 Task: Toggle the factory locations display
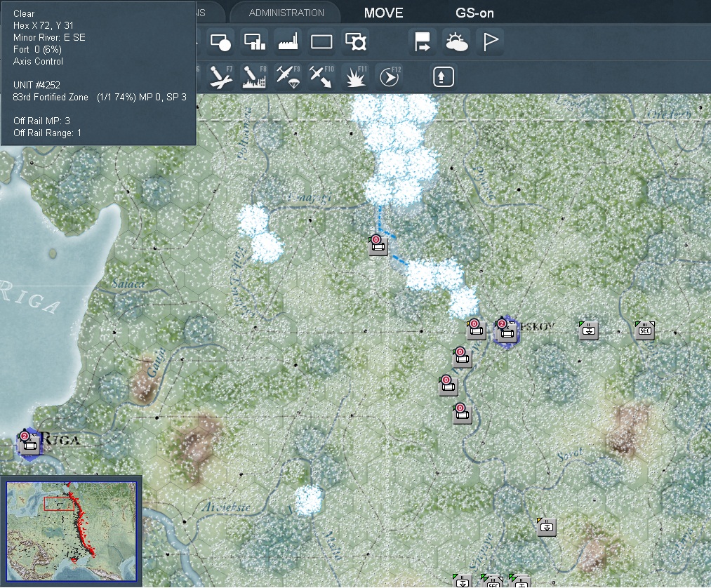click(288, 41)
